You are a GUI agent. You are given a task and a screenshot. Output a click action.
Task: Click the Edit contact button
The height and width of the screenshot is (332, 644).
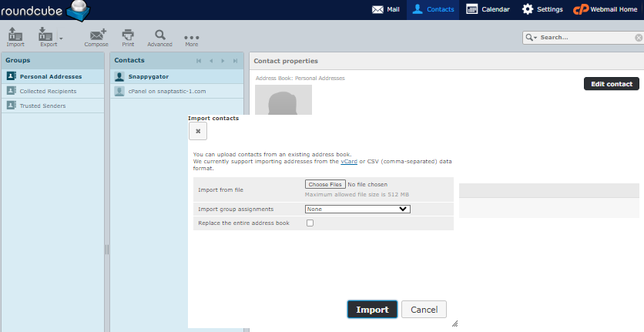pos(611,84)
